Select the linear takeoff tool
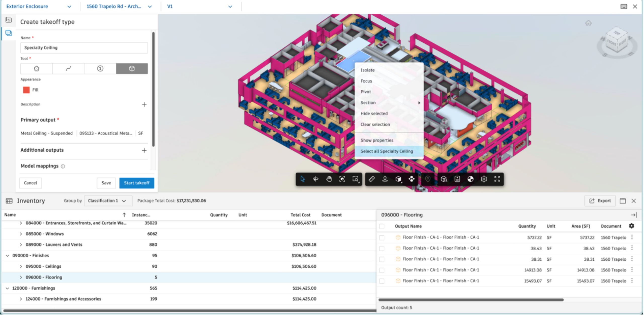This screenshot has width=644, height=315. click(x=68, y=69)
